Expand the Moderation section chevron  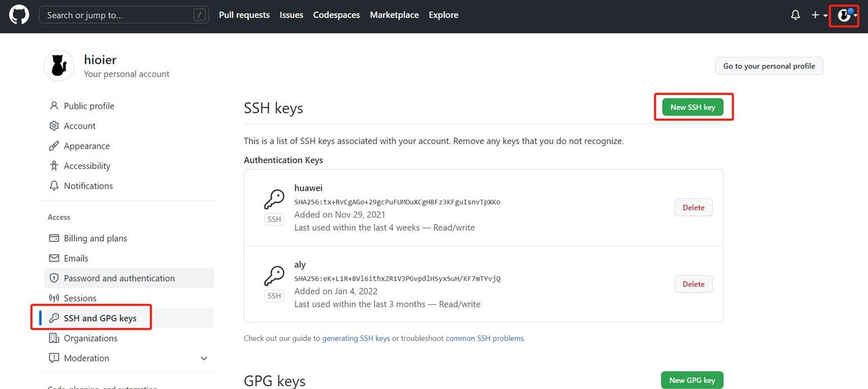pyautogui.click(x=204, y=358)
